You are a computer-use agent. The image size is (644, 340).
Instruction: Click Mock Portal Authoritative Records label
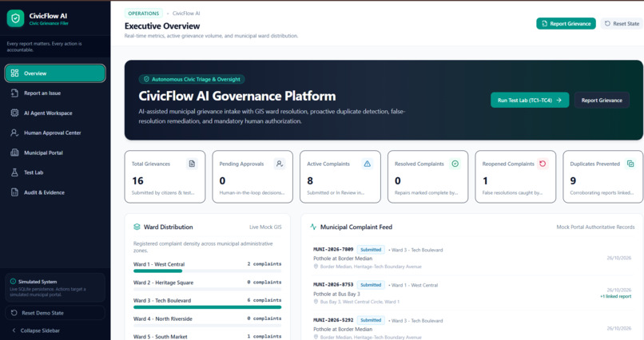click(595, 227)
